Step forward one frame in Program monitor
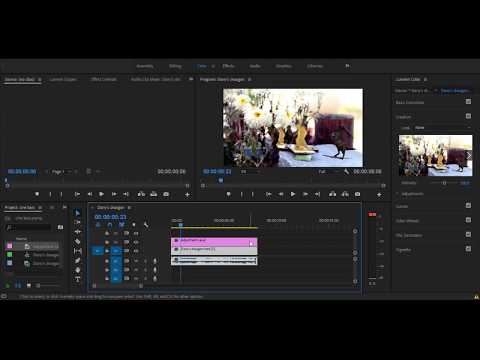 tap(305, 194)
